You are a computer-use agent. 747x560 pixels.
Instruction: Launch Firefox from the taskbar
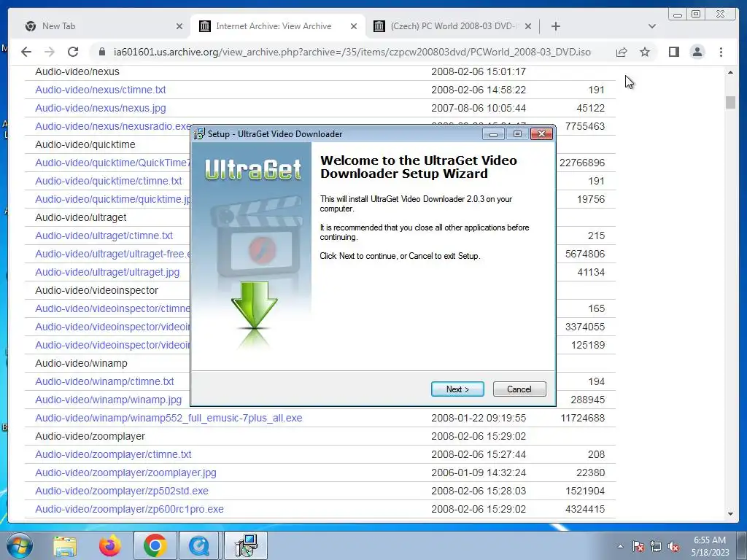tap(109, 545)
